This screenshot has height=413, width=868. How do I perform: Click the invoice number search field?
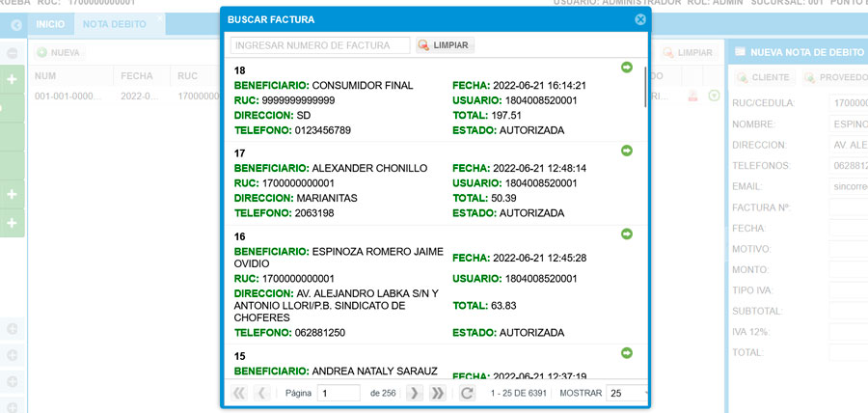click(320, 45)
